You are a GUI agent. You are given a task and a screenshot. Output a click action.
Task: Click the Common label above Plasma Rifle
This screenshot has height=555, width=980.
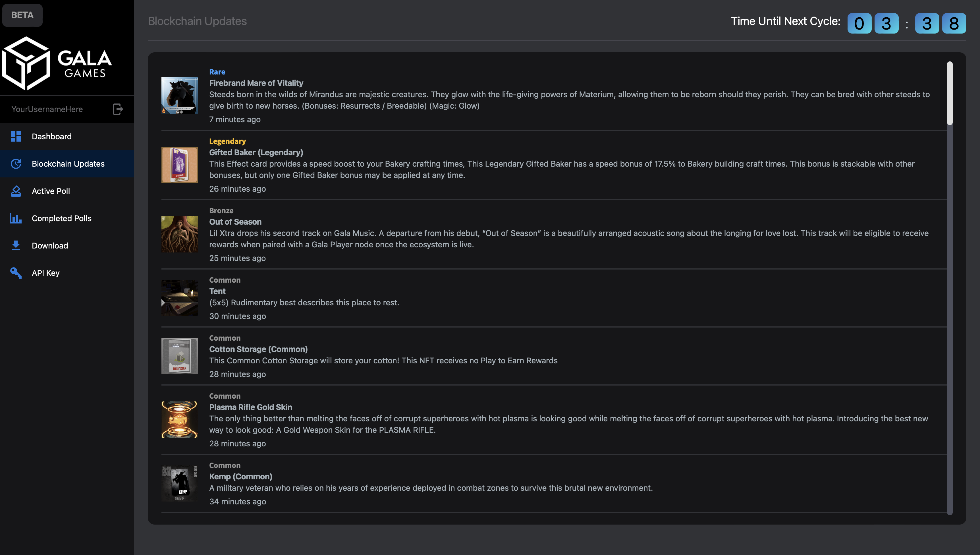pos(225,396)
